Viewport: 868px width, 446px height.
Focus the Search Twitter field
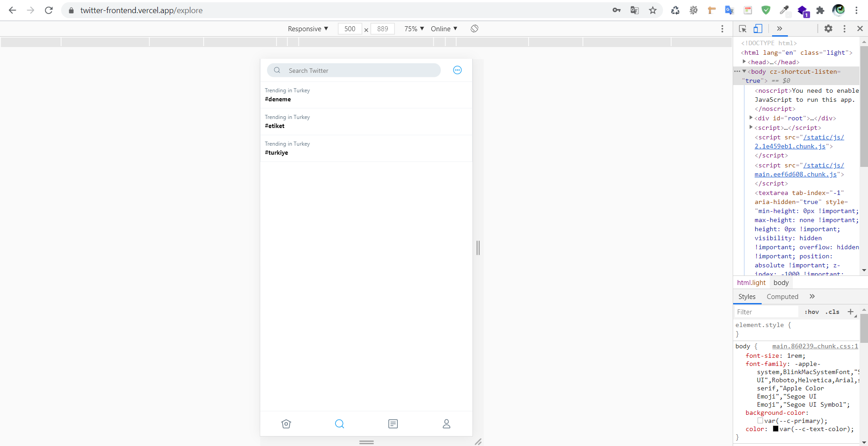click(353, 70)
